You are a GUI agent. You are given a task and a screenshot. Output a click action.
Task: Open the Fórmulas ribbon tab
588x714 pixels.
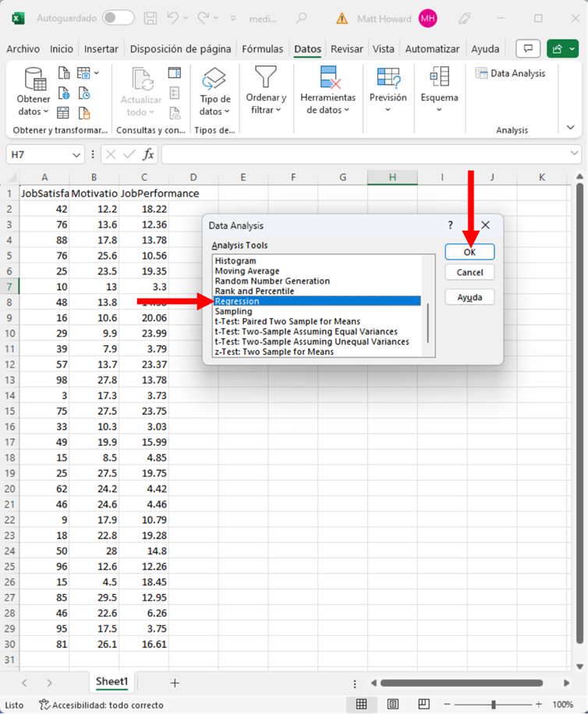pyautogui.click(x=262, y=49)
